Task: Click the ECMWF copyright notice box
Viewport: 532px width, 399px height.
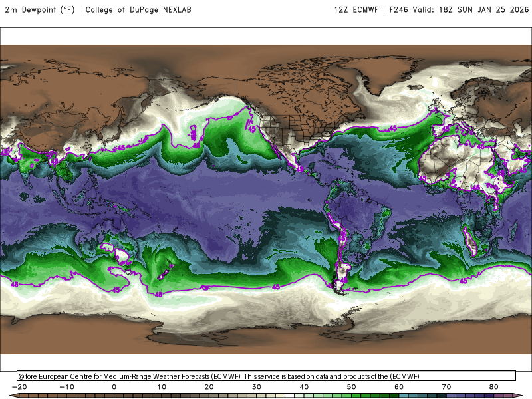Action: pyautogui.click(x=267, y=376)
